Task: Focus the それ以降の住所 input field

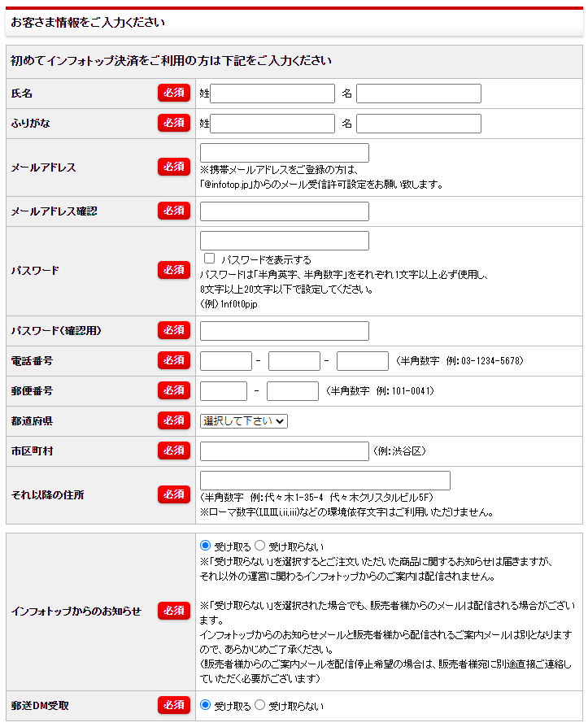Action: (325, 481)
